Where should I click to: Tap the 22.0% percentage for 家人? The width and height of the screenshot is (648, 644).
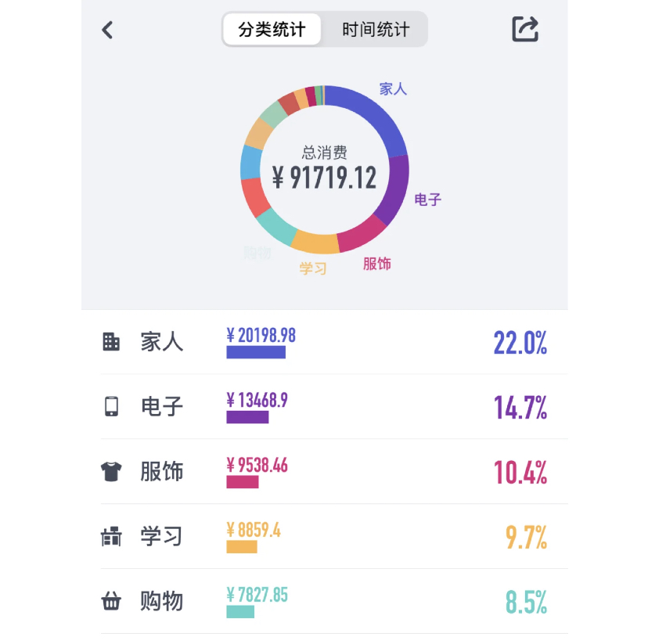(520, 343)
